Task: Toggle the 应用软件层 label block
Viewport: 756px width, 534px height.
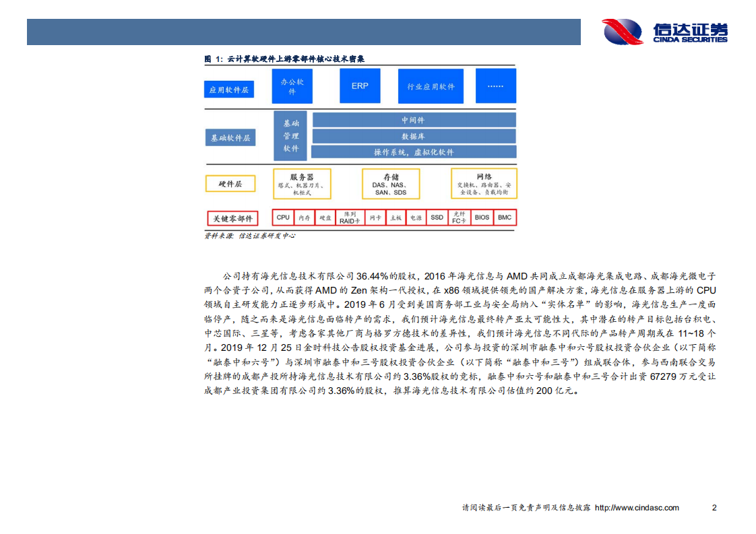Action: coord(230,89)
